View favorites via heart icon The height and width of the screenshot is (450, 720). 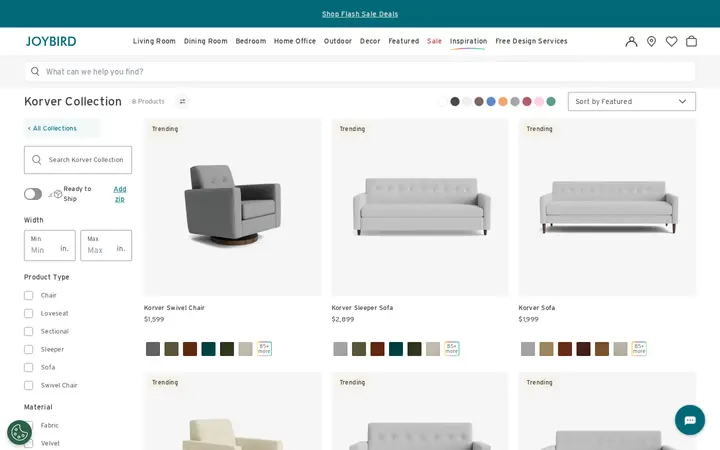pyautogui.click(x=671, y=41)
